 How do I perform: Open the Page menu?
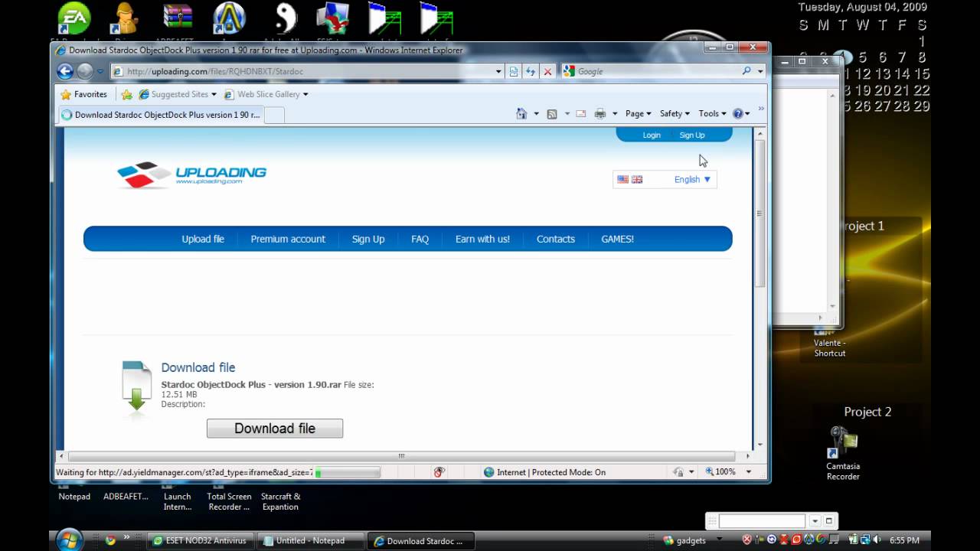pos(638,113)
